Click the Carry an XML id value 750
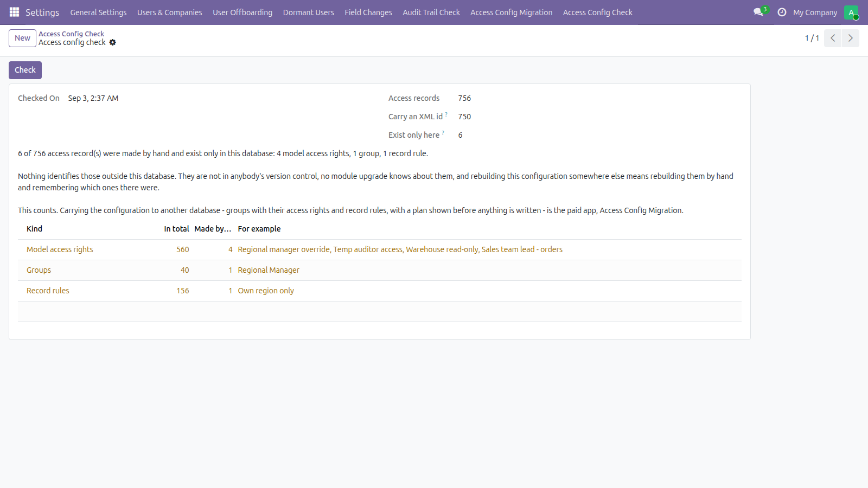Viewport: 868px width, 488px height. (x=464, y=117)
